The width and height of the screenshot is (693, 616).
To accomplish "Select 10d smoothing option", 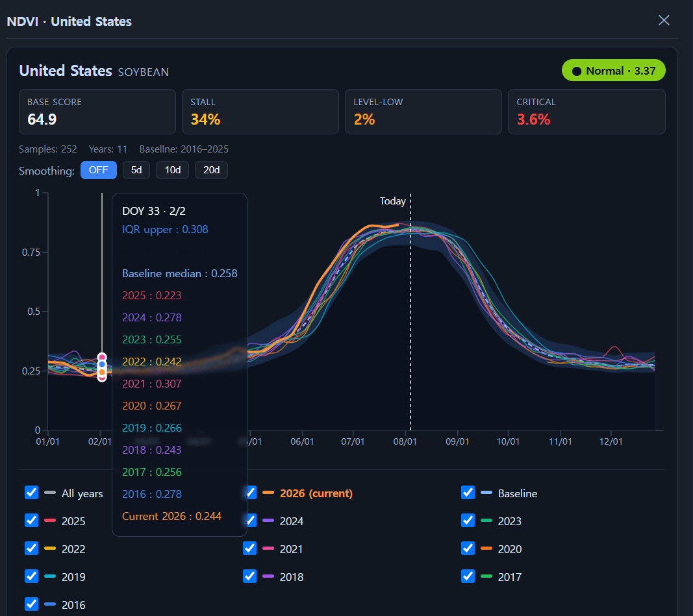I will [172, 170].
